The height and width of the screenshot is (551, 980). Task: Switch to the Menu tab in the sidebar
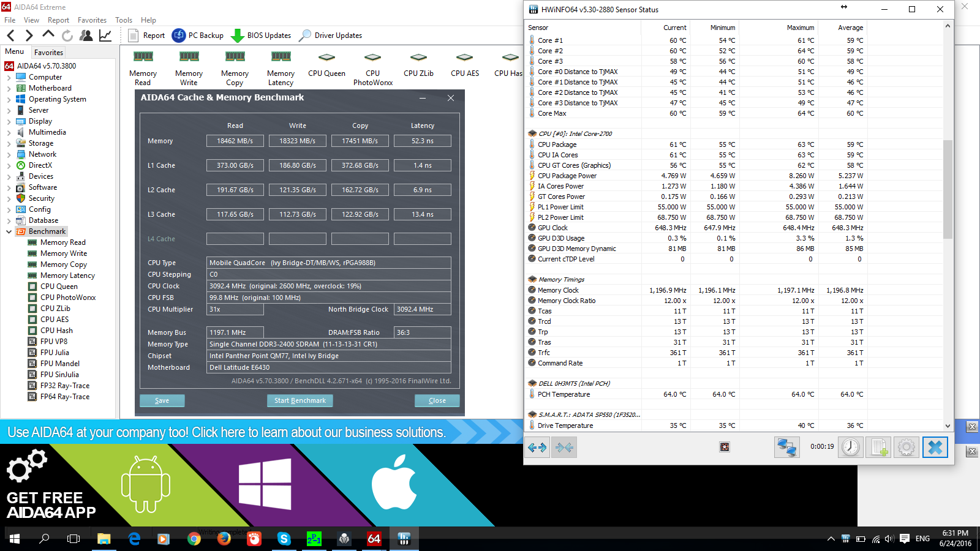15,52
